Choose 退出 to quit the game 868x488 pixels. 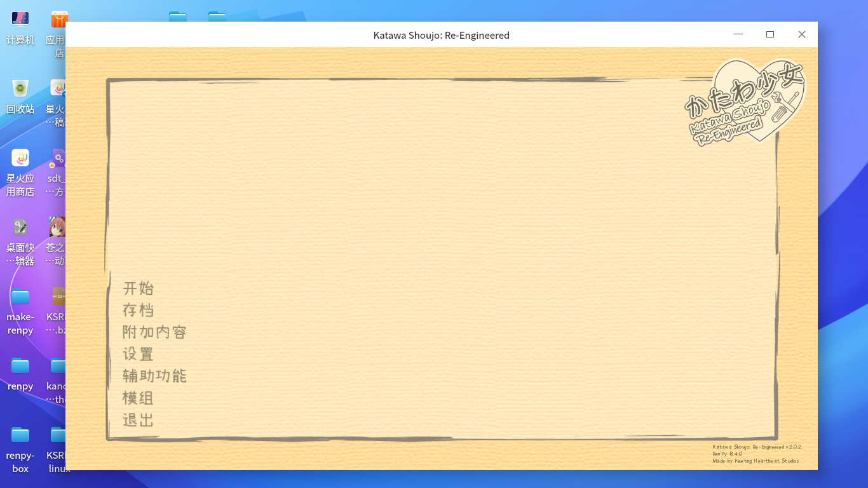pos(139,420)
